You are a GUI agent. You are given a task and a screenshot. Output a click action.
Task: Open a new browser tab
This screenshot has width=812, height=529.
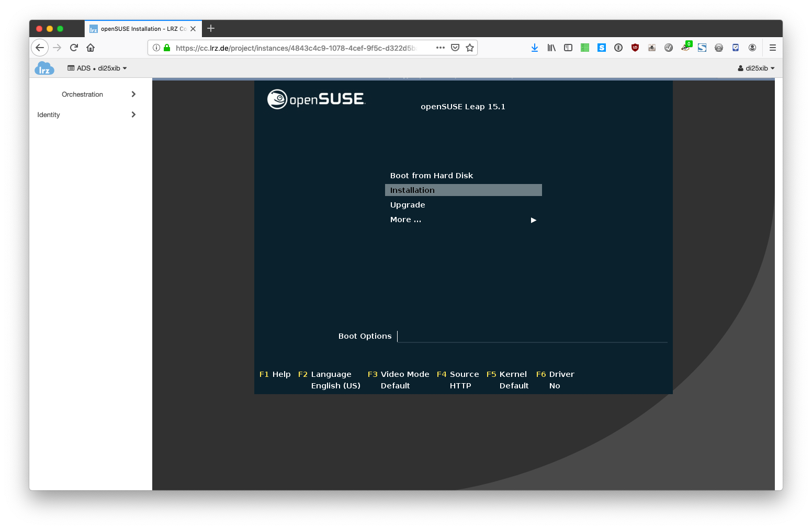[x=211, y=29]
